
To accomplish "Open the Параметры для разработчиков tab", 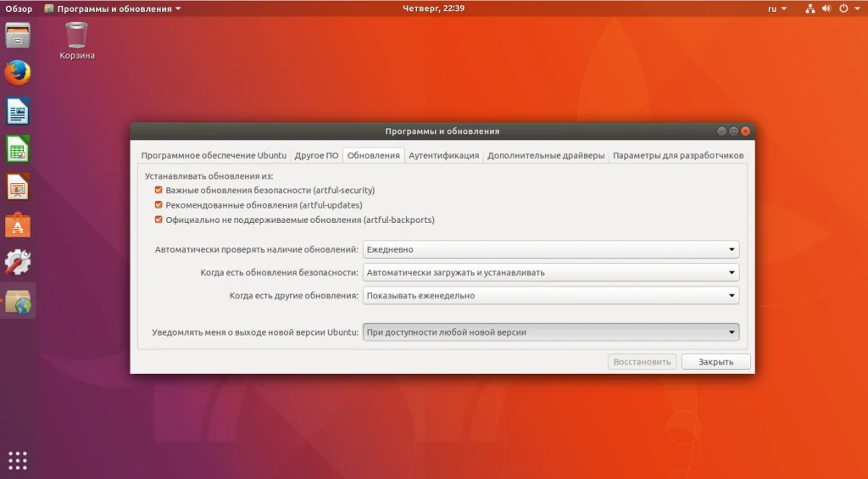I will pos(678,156).
